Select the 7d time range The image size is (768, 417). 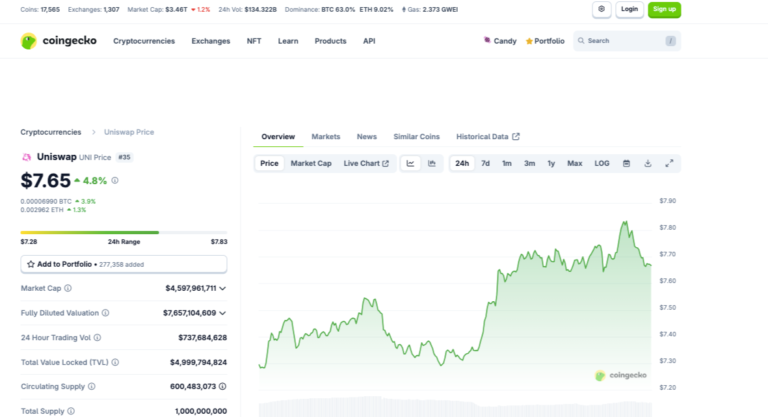[x=485, y=163]
